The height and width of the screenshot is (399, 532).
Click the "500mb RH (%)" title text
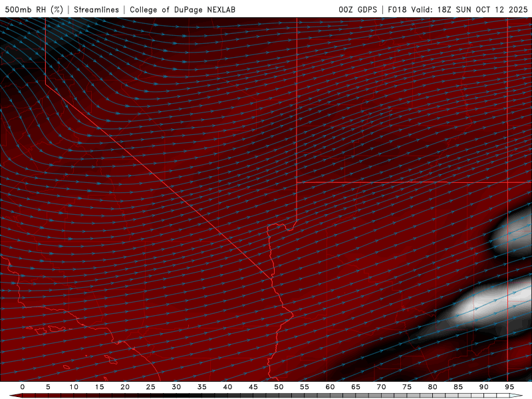34,9
